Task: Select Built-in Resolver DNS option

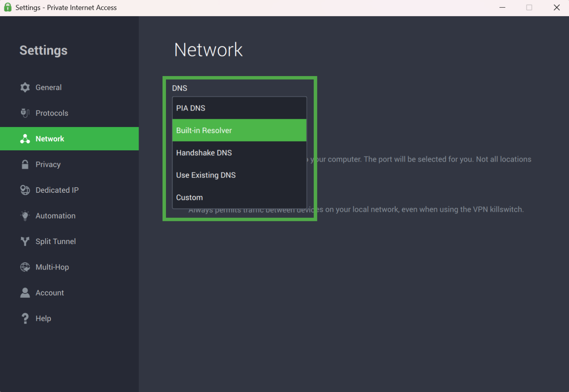Action: (239, 130)
